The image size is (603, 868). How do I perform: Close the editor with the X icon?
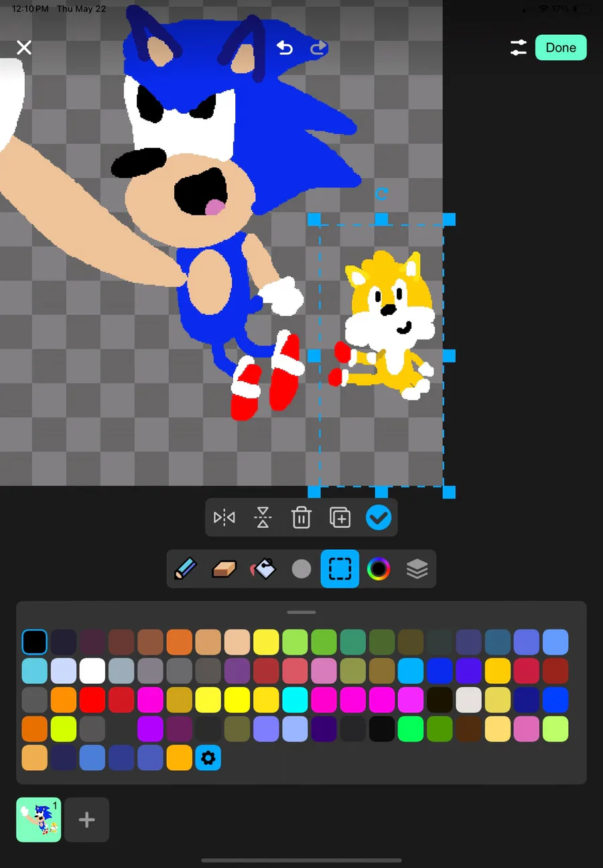(x=24, y=48)
